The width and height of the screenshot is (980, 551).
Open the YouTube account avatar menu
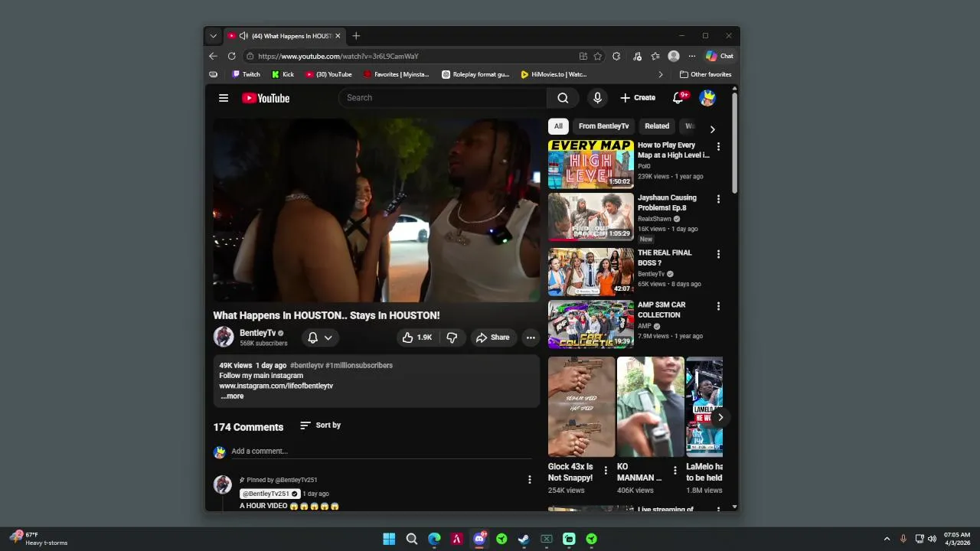(707, 98)
